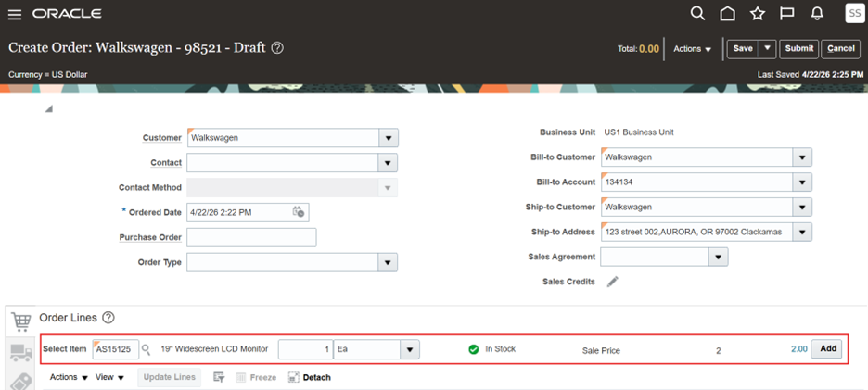Click the help icon next to Order Lines
868x390 pixels.
(x=108, y=318)
